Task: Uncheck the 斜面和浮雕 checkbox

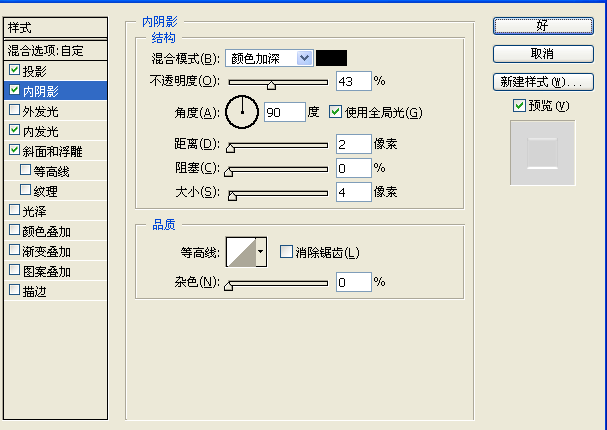Action: 14,150
